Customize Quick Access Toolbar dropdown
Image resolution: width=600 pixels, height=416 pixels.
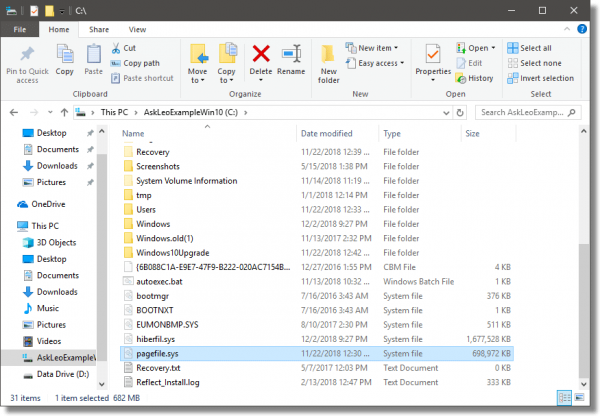tap(62, 11)
